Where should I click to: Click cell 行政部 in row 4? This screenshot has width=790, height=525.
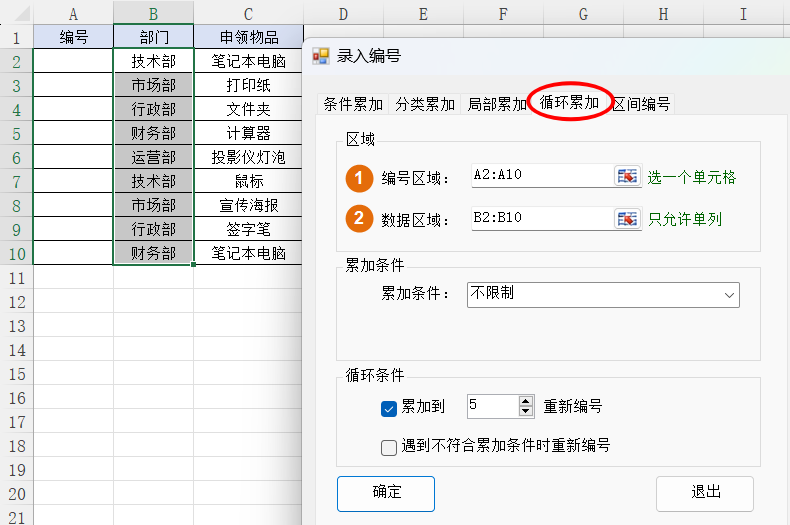[154, 109]
